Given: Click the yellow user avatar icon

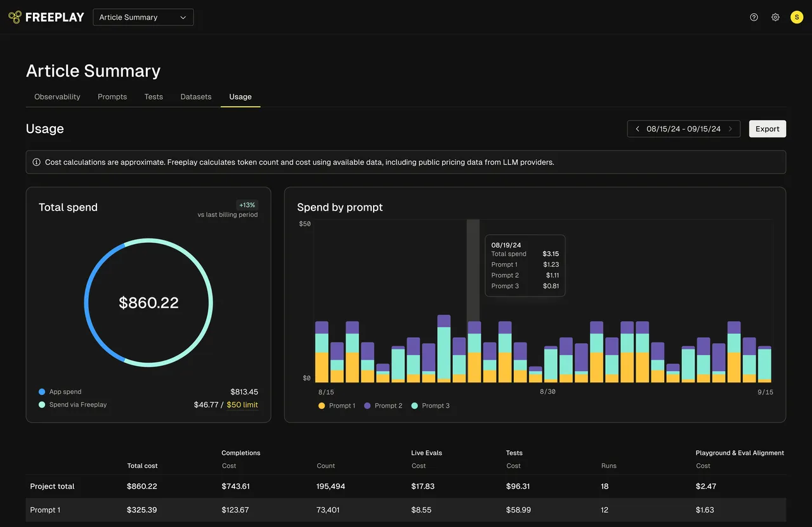Looking at the screenshot, I should 797,17.
